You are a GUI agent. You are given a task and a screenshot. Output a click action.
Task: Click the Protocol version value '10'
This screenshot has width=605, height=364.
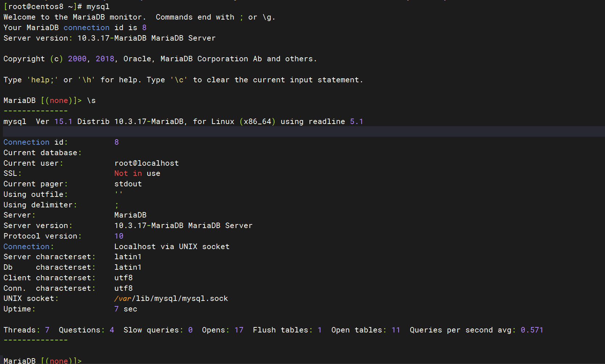[119, 236]
